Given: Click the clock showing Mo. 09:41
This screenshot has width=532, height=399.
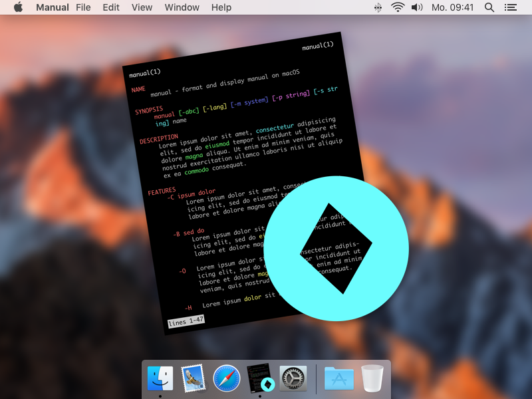Looking at the screenshot, I should (x=453, y=7).
